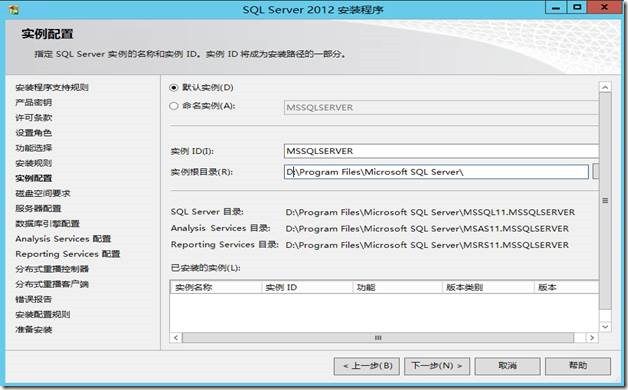Click horizontal scrollbar left arrow in instances list
This screenshot has height=390, width=628.
175,338
